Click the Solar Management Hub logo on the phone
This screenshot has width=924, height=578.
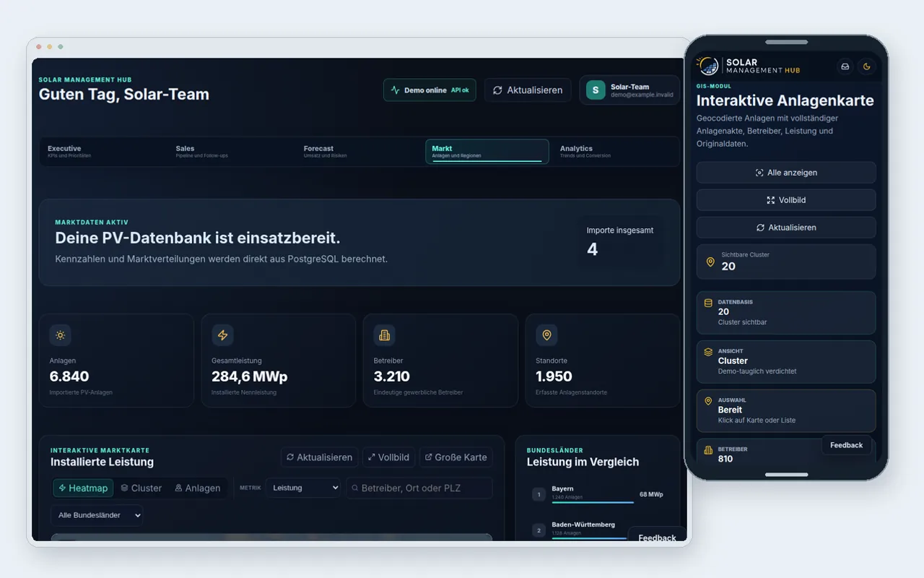(749, 66)
